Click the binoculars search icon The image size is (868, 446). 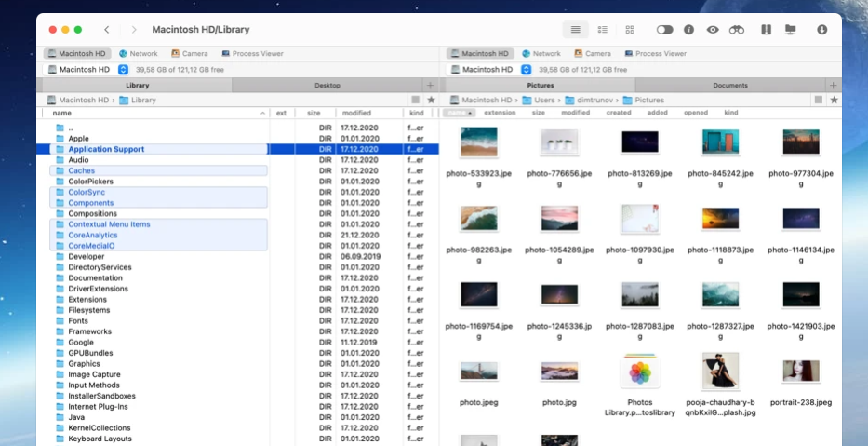pos(737,30)
